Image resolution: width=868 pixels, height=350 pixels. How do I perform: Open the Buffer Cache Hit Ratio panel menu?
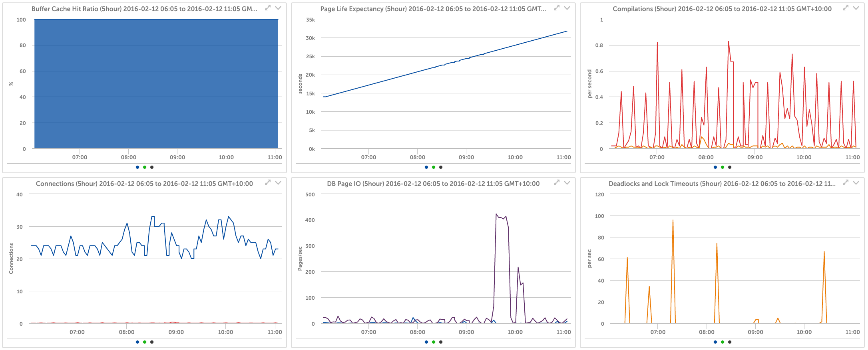tap(278, 8)
